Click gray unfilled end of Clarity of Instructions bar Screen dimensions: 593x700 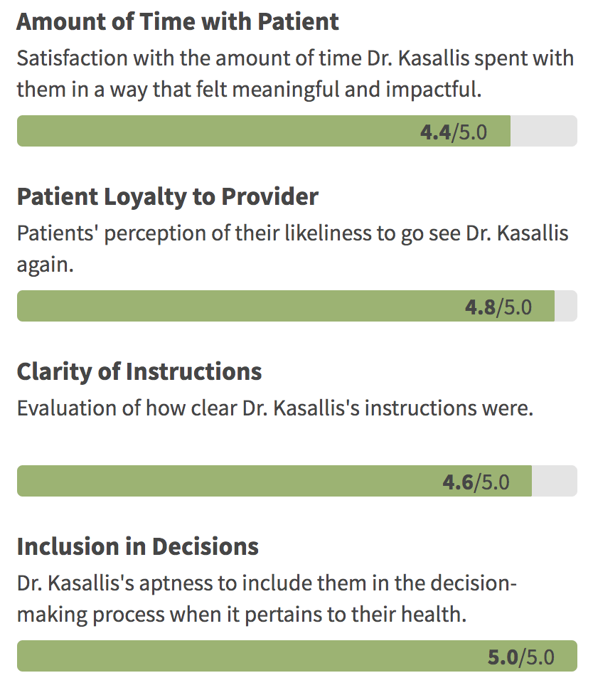554,482
